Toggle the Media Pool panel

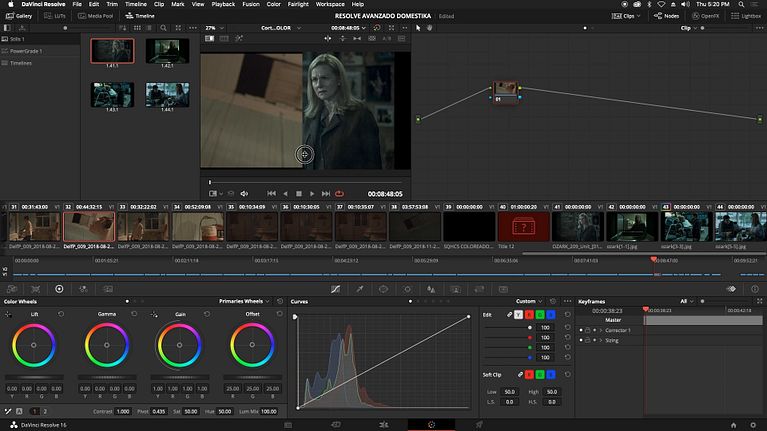pyautogui.click(x=96, y=16)
